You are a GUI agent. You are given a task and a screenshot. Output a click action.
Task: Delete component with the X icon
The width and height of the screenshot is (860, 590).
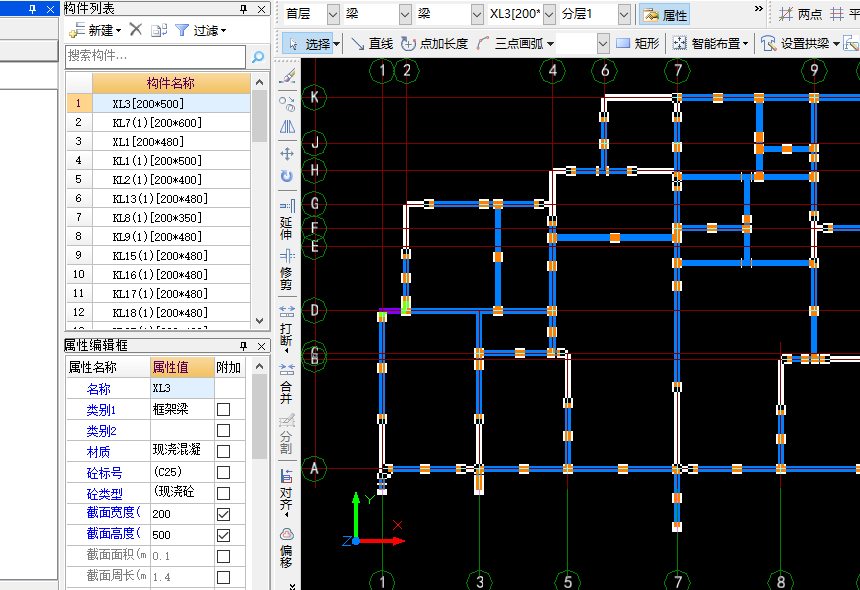pos(135,30)
